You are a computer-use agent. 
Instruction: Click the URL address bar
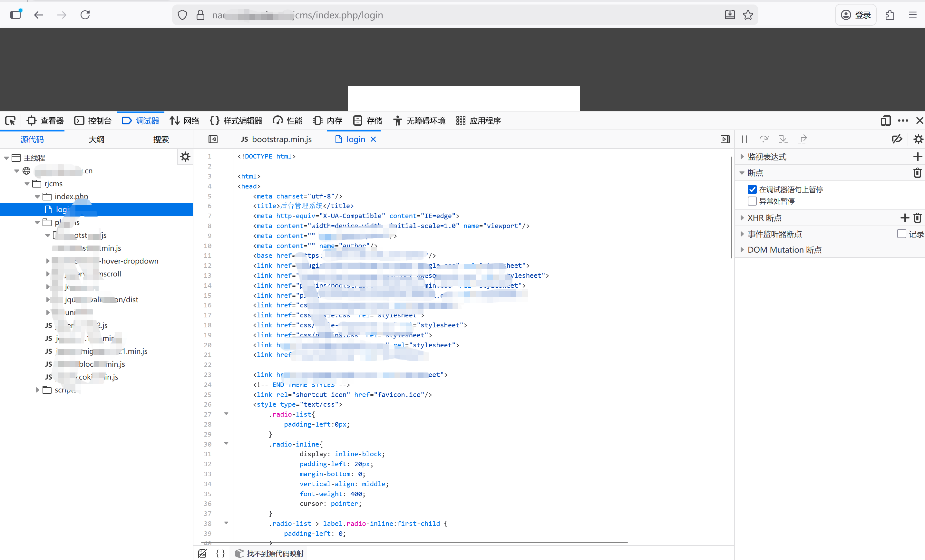pos(451,15)
